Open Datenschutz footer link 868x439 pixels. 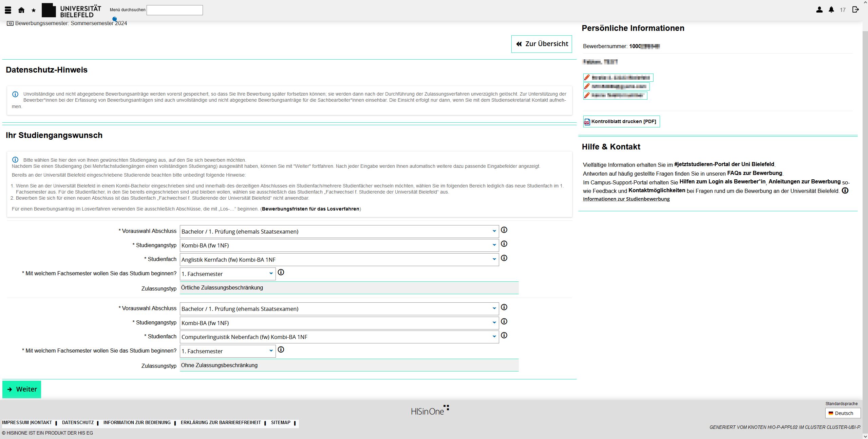[78, 423]
